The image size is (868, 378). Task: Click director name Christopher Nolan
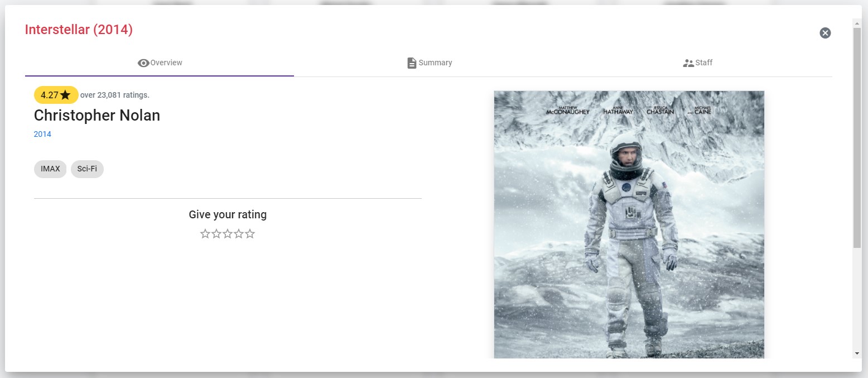coord(97,116)
